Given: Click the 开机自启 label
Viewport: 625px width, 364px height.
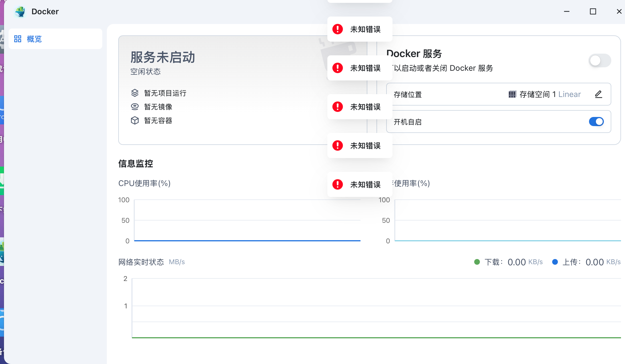Looking at the screenshot, I should click(408, 122).
